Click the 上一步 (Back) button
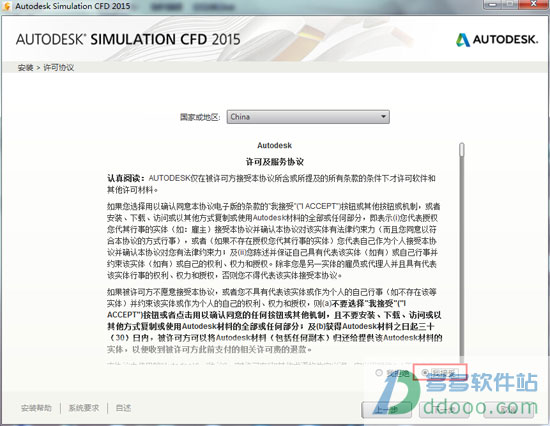Viewport: 550px width, 426px height. point(387,410)
